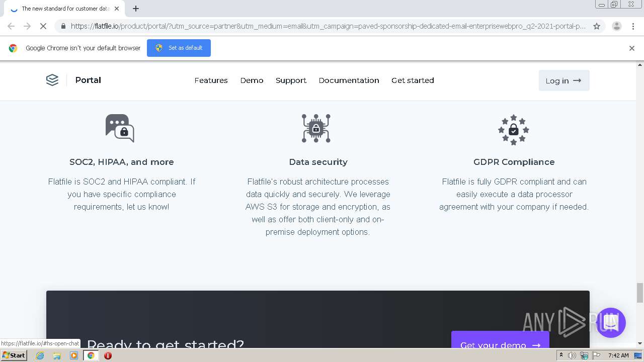Viewport: 644px width, 362px height.
Task: Open the Portal product link
Action: point(88,80)
